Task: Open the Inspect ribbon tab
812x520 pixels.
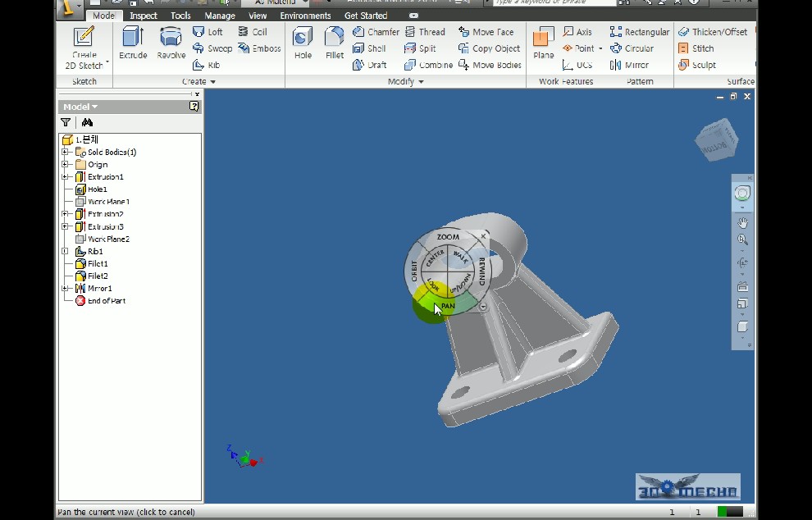Action: pyautogui.click(x=144, y=16)
